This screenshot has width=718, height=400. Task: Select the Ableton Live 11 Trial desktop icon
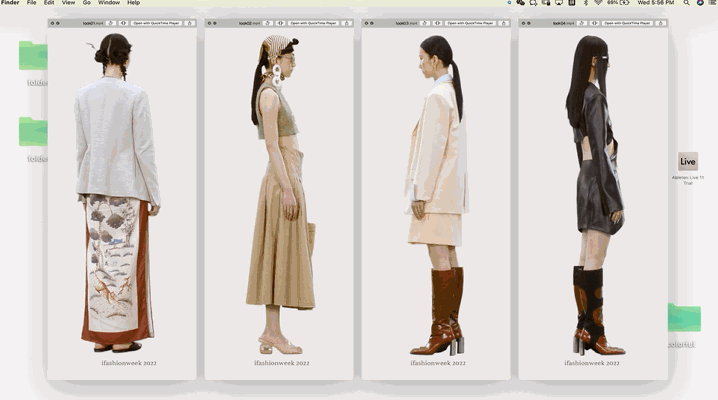pos(688,162)
